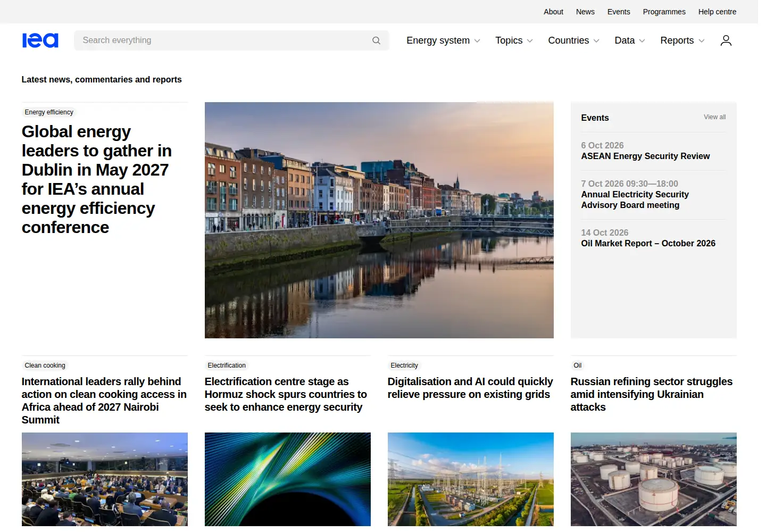Image resolution: width=766 pixels, height=532 pixels.
Task: Open the Programmes page
Action: pyautogui.click(x=664, y=12)
